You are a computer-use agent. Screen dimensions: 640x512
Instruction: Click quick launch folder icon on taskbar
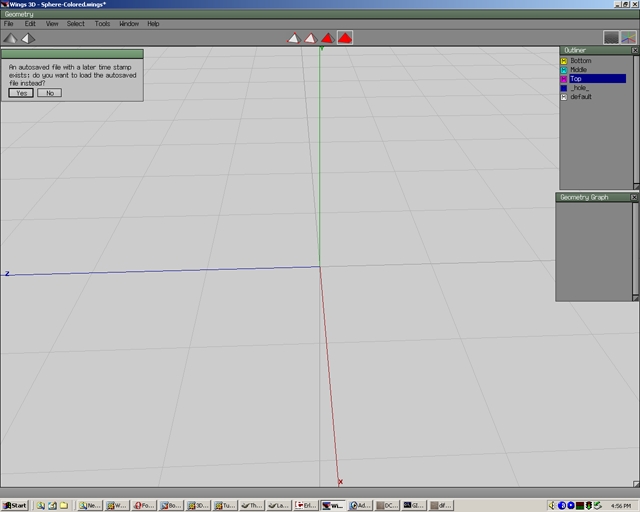[64, 505]
